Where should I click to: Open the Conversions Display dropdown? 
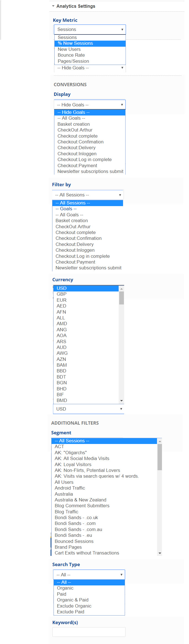click(x=90, y=105)
